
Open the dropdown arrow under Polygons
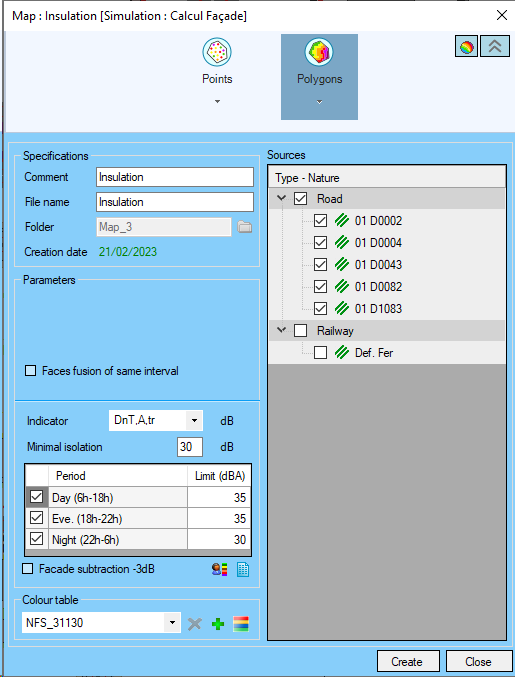[x=319, y=102]
